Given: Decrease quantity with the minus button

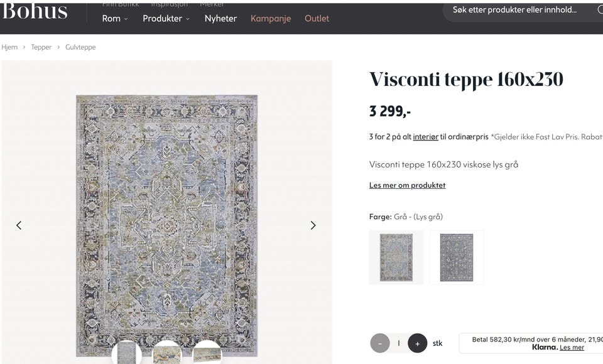Looking at the screenshot, I should (x=380, y=343).
